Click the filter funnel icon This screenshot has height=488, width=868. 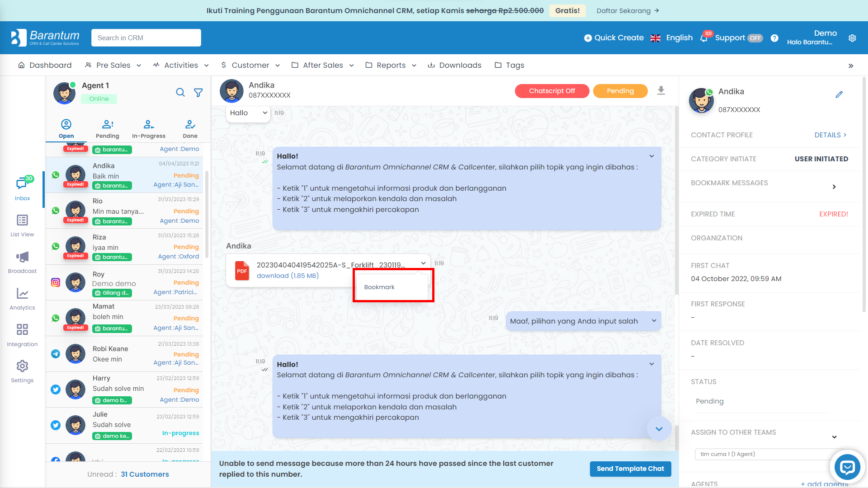(198, 93)
